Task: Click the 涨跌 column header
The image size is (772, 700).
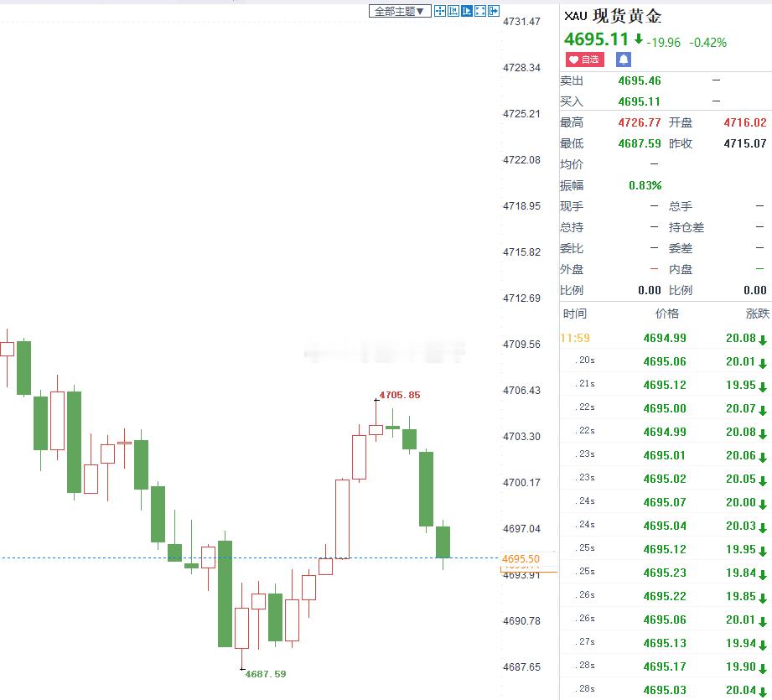Action: [x=757, y=314]
